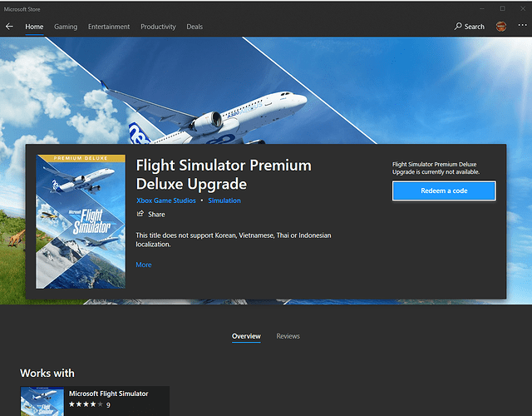Click the Premium Deluxe box art

tap(81, 222)
